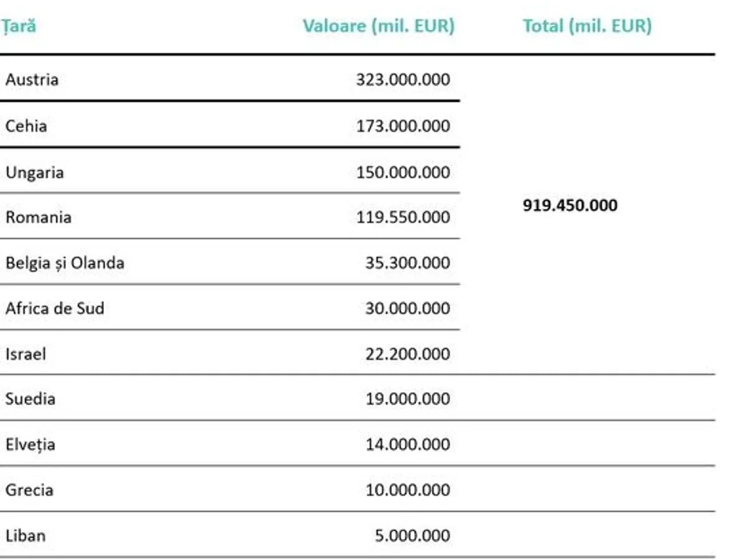747x560 pixels.
Task: Select the Grecia row label
Action: (29, 490)
